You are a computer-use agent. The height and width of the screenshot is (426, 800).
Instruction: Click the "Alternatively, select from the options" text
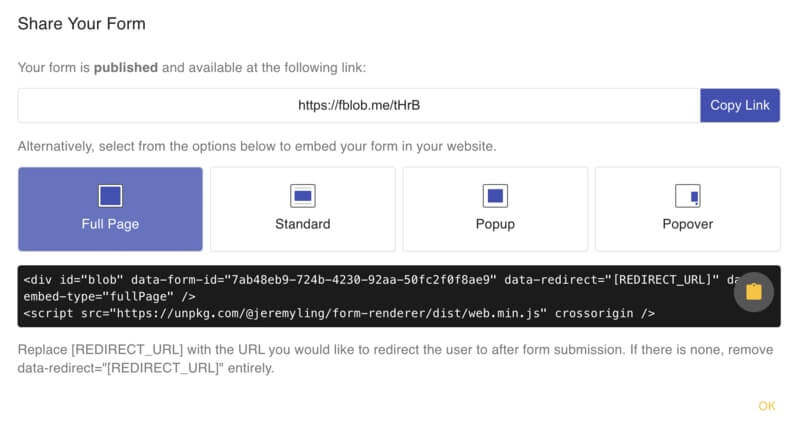(x=257, y=146)
